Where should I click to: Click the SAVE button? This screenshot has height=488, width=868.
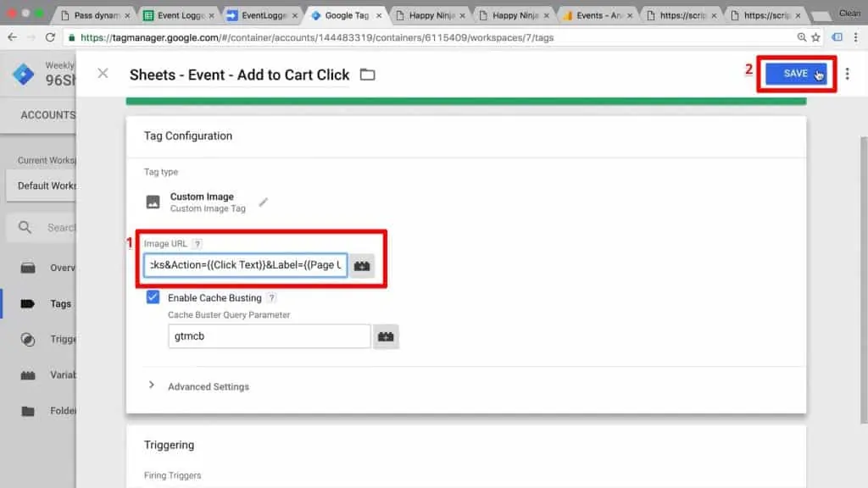[x=794, y=74]
